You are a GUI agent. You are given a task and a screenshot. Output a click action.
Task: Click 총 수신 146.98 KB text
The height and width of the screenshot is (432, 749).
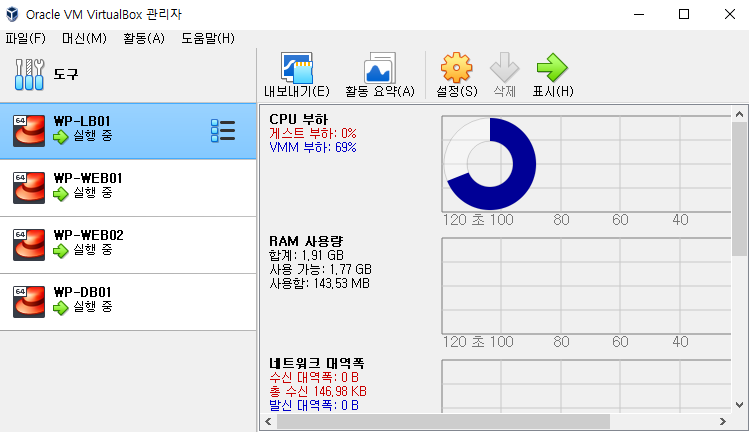pyautogui.click(x=318, y=391)
